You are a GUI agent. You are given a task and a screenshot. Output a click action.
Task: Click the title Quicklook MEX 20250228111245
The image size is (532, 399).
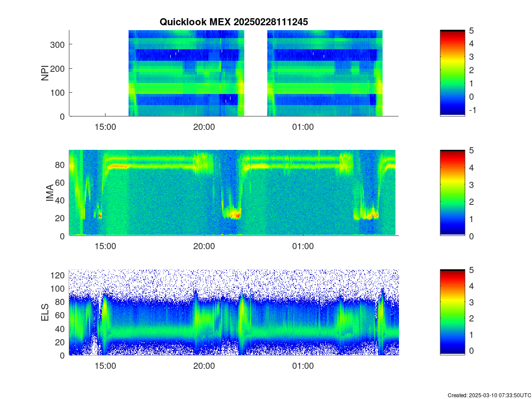(x=234, y=21)
